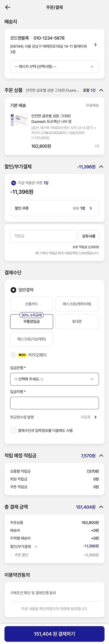
Task: Collapse the 할인/부가결제 section header
Action: click(x=101, y=167)
